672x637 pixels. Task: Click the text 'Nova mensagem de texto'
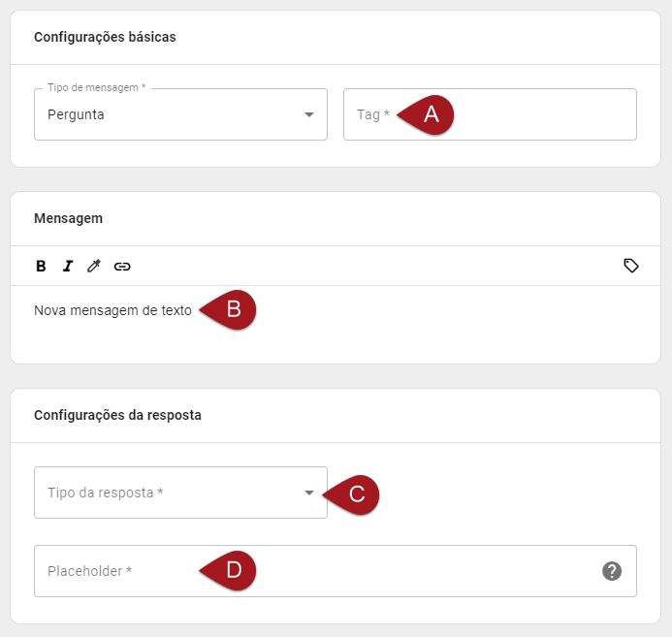point(112,311)
